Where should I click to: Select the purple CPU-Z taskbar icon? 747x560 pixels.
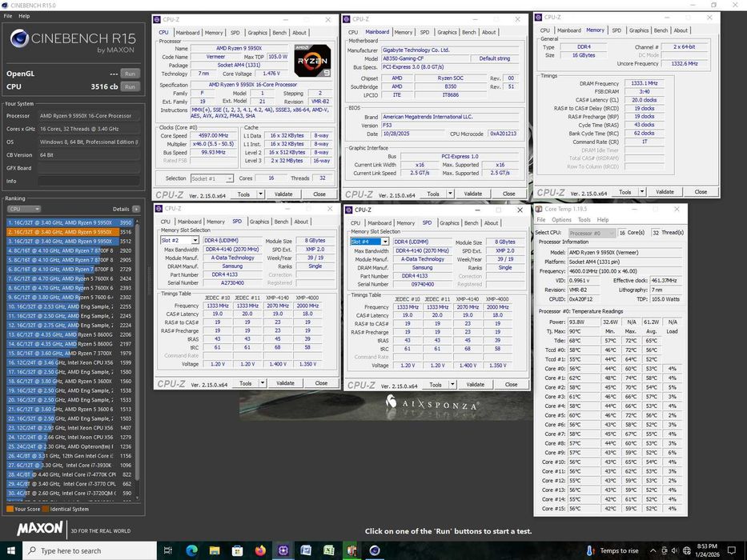(x=283, y=550)
